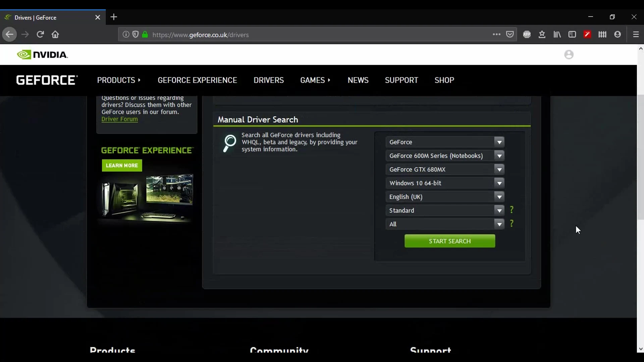
Task: Click help question mark beside All
Action: click(x=512, y=224)
